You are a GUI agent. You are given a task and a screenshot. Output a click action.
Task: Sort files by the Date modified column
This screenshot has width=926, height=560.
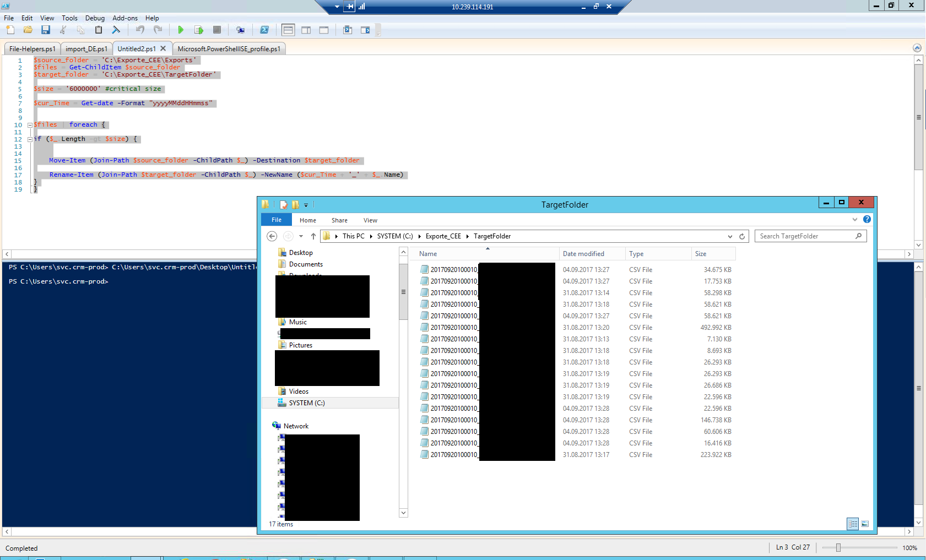pos(592,254)
